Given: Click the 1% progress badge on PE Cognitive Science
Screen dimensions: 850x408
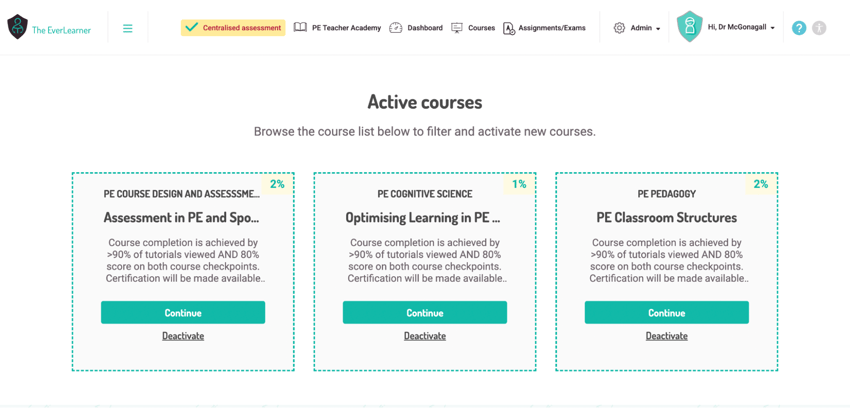Looking at the screenshot, I should tap(519, 184).
